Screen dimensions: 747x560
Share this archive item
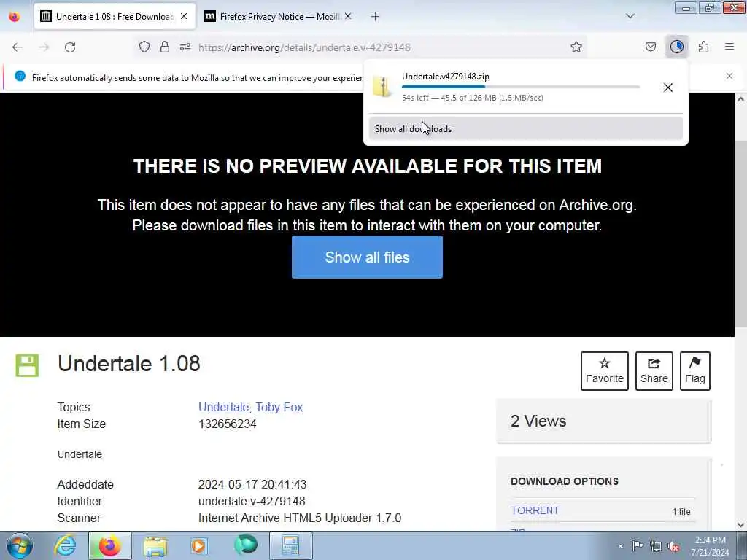(x=654, y=371)
